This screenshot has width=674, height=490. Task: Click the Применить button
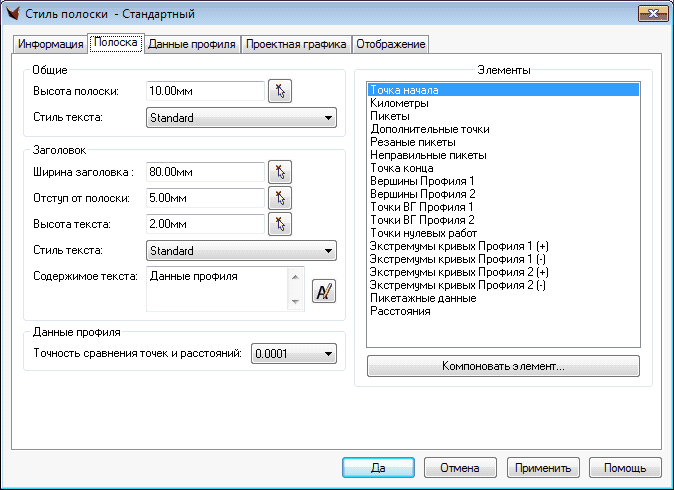pos(543,467)
